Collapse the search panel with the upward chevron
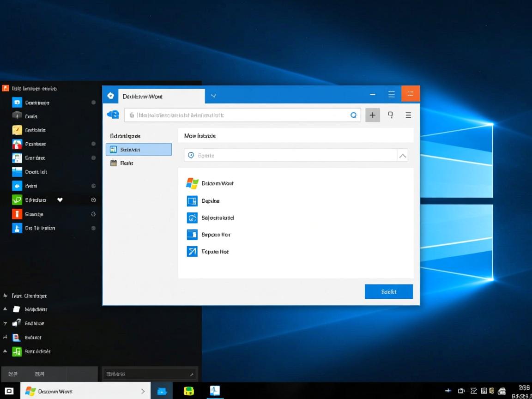532x399 pixels. [402, 155]
